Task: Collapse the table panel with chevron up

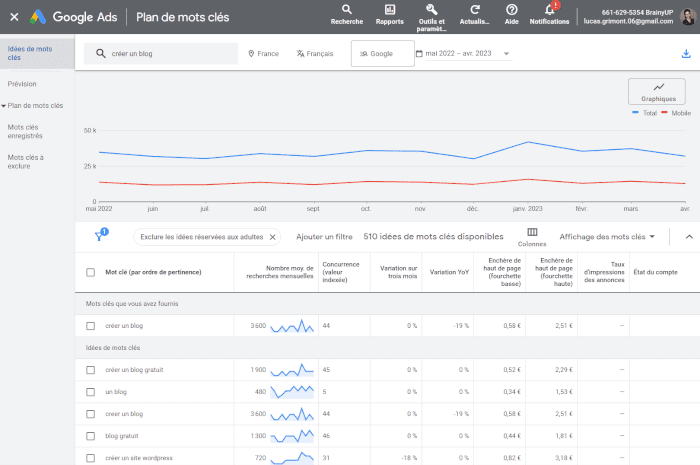Action: 689,237
